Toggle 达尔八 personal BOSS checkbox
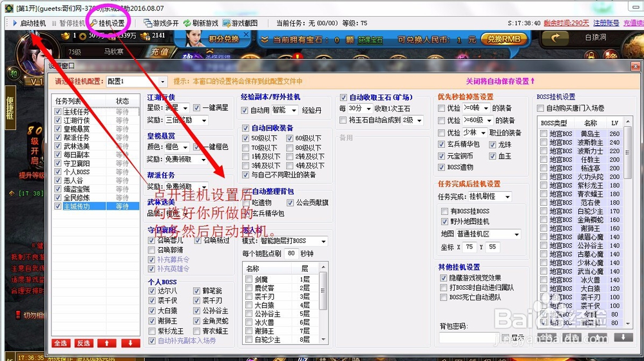644x361 pixels. tap(152, 291)
